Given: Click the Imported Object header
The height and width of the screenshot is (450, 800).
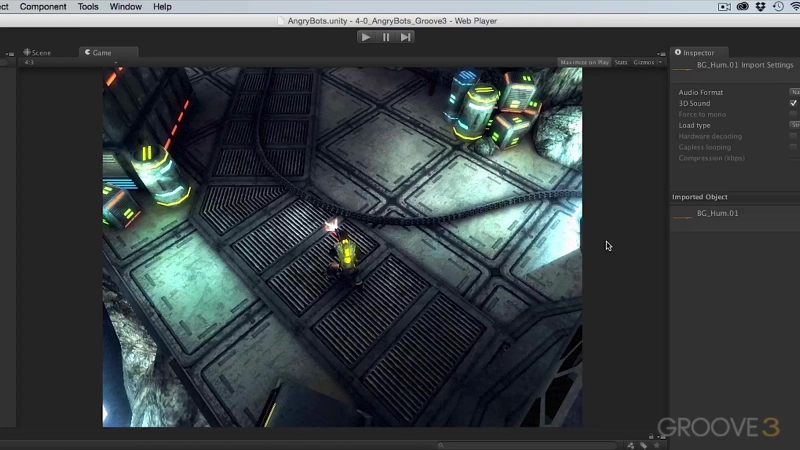Looking at the screenshot, I should pyautogui.click(x=699, y=197).
